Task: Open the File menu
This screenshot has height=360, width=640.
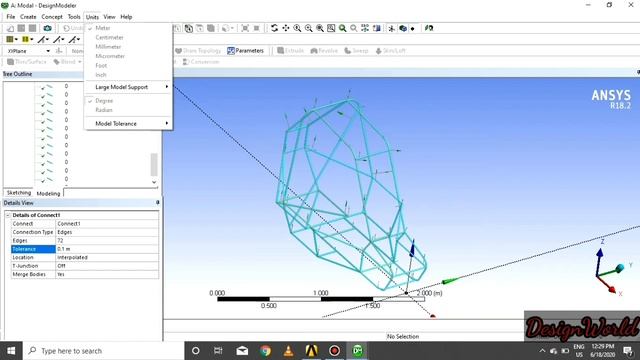Action: click(11, 17)
